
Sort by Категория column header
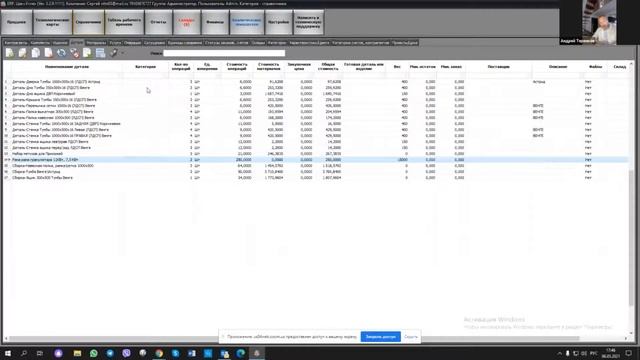pyautogui.click(x=145, y=67)
